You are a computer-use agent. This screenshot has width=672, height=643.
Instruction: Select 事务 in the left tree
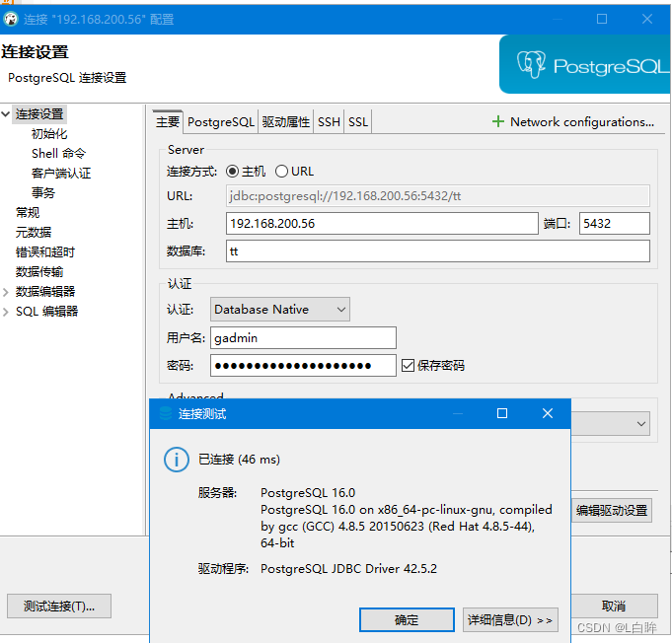[43, 192]
